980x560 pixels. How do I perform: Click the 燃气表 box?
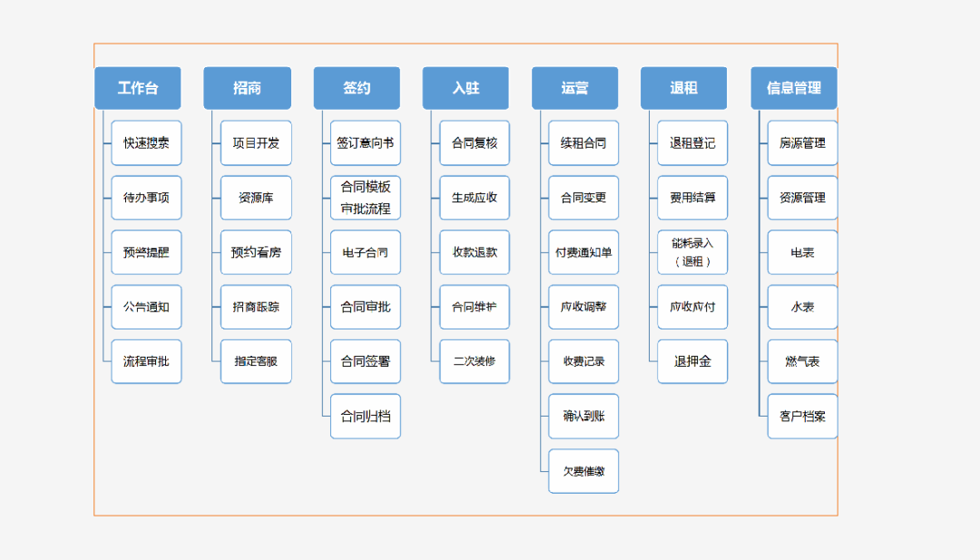pyautogui.click(x=802, y=361)
